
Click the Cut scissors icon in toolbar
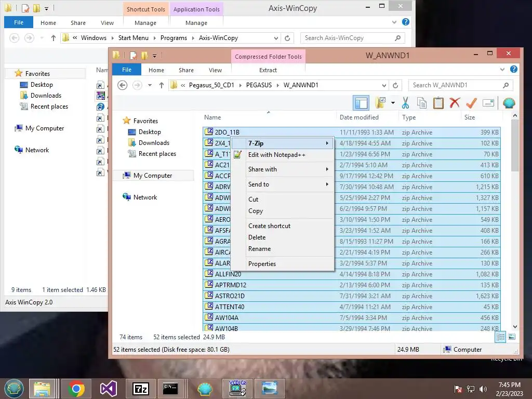coord(405,103)
